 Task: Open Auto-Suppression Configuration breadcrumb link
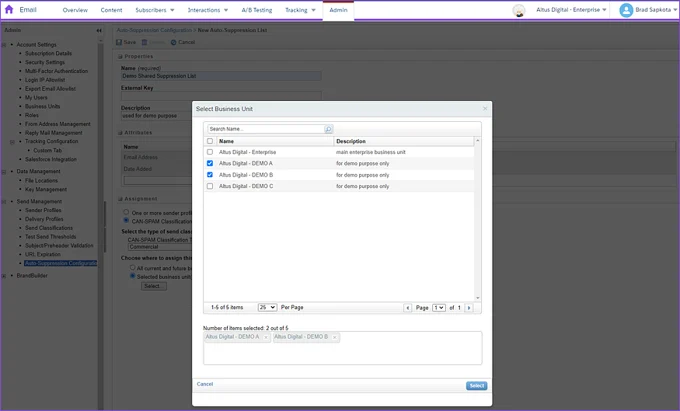point(154,30)
